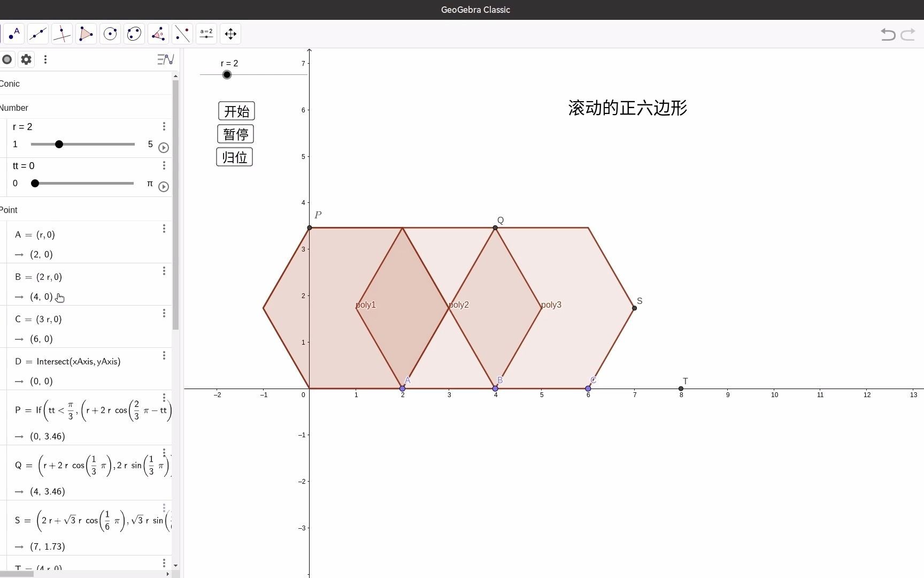Viewport: 924px width, 578px height.
Task: Start animation of slider tt
Action: (164, 187)
